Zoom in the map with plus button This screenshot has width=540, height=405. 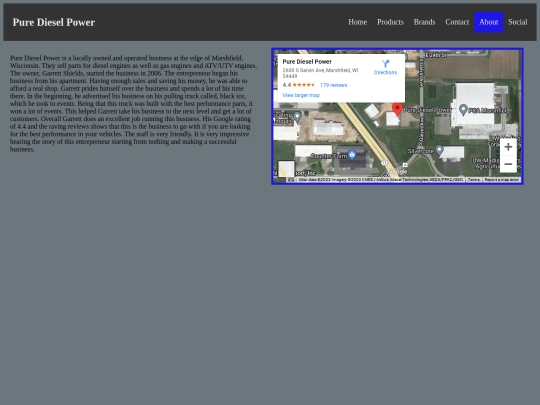[508, 147]
